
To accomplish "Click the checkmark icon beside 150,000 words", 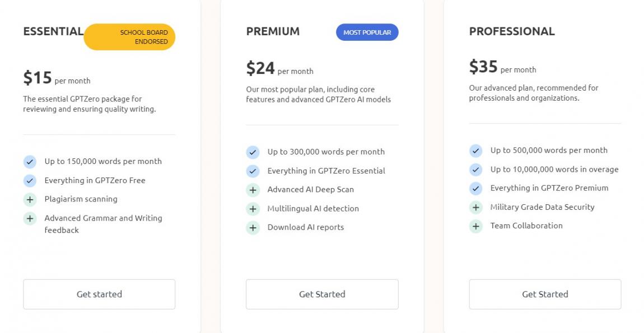I will tap(30, 162).
